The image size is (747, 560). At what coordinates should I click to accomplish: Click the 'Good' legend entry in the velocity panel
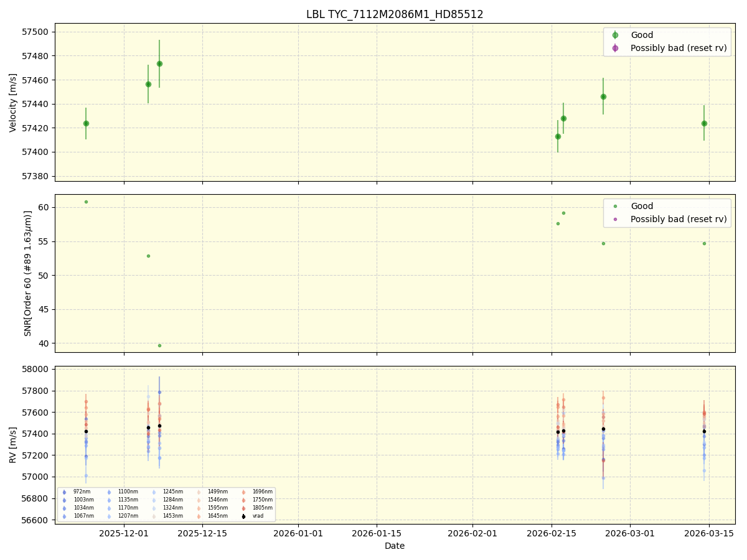coord(642,35)
